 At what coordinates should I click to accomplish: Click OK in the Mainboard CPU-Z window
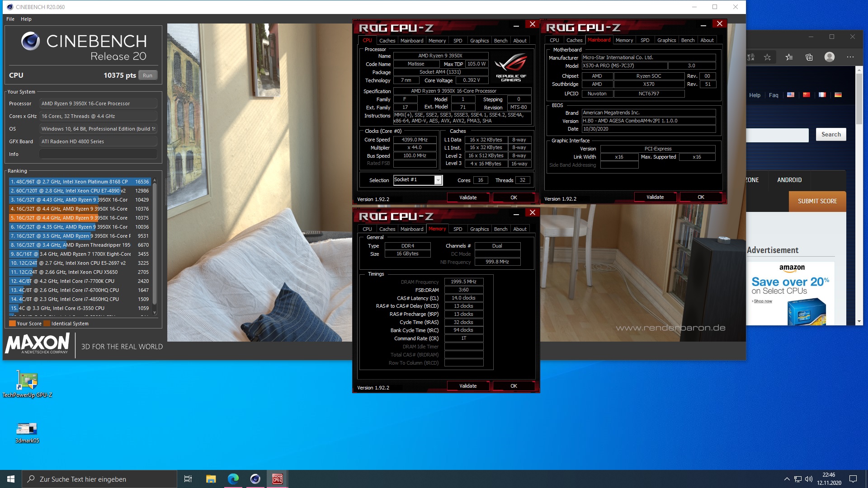tap(701, 197)
